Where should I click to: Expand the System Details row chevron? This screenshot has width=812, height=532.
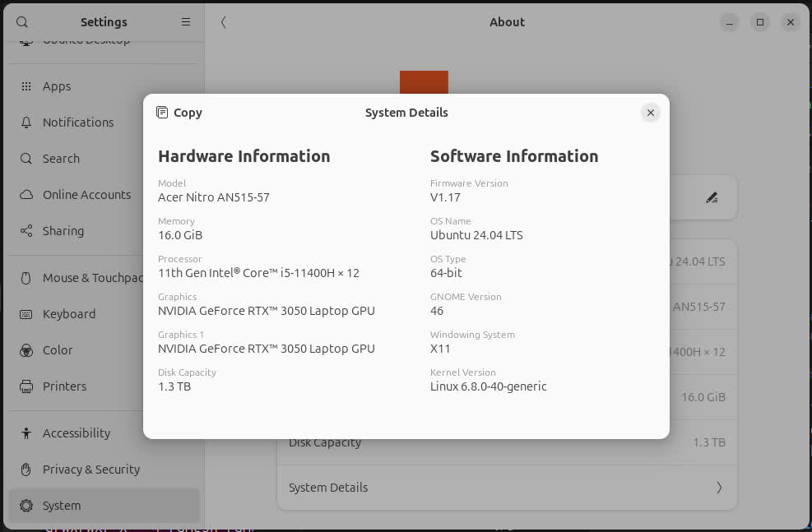click(x=718, y=488)
